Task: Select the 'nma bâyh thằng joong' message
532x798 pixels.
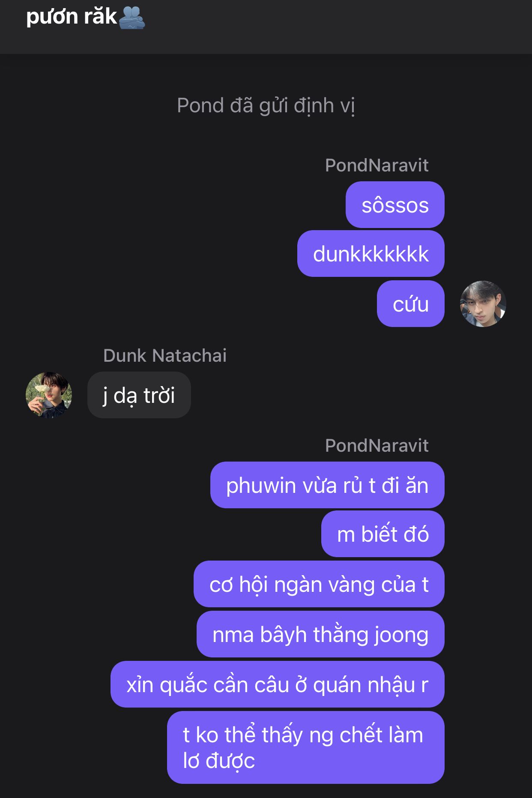Action: (320, 634)
